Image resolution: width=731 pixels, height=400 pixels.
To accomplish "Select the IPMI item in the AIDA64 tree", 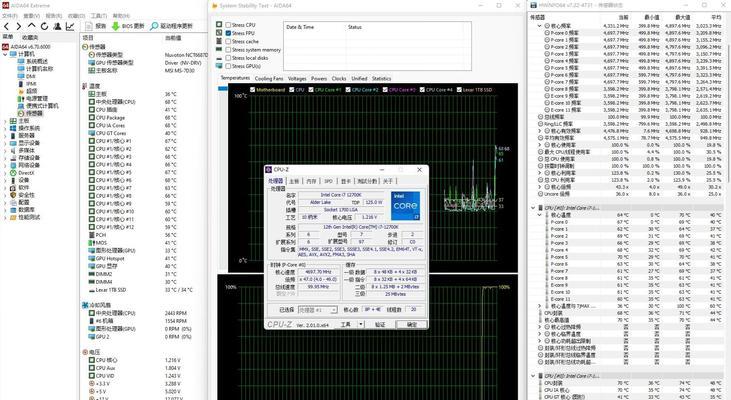I will click(x=27, y=83).
